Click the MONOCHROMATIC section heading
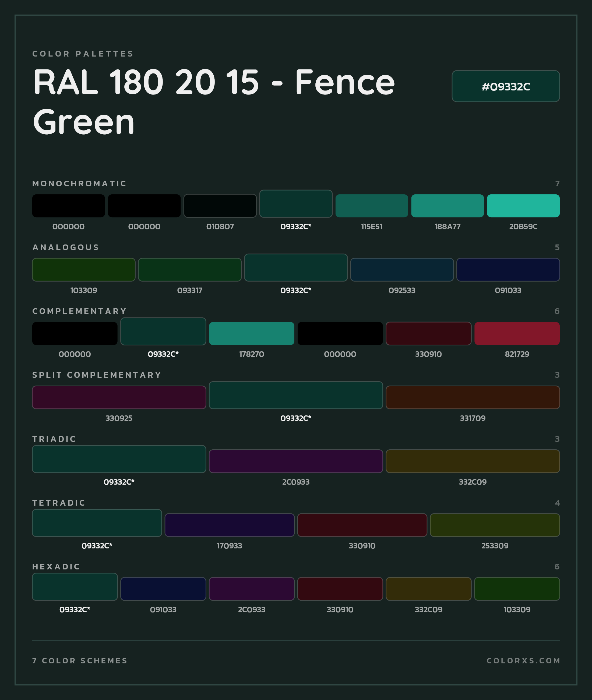This screenshot has height=700, width=592. click(80, 183)
